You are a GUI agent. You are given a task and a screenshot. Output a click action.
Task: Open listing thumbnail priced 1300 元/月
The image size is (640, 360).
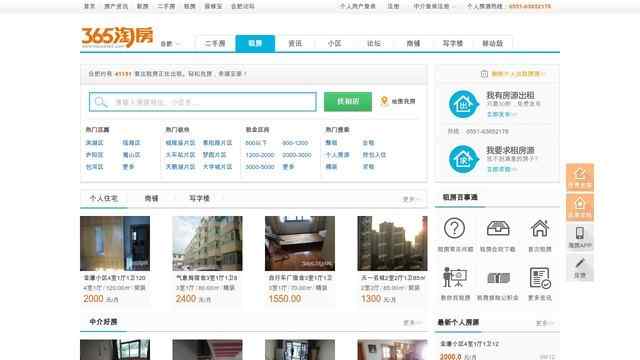(x=392, y=243)
